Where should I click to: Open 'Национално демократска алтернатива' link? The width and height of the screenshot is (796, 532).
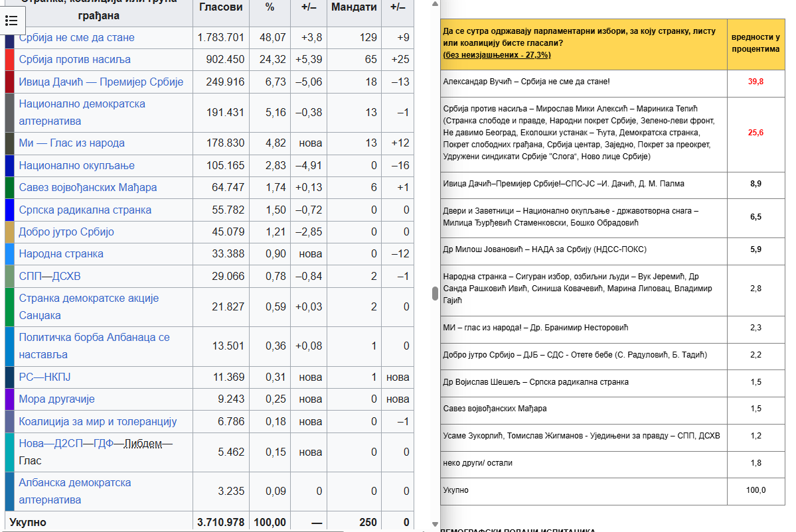tap(82, 113)
